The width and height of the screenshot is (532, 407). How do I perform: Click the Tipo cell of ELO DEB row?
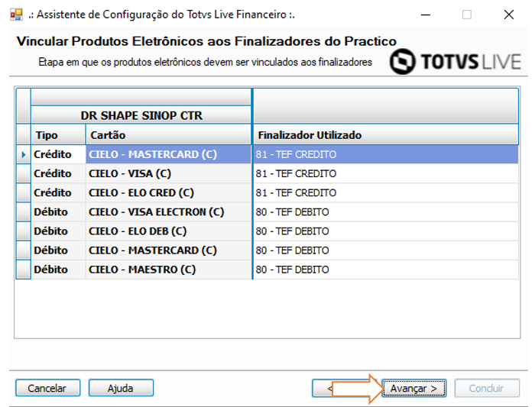[x=58, y=231]
